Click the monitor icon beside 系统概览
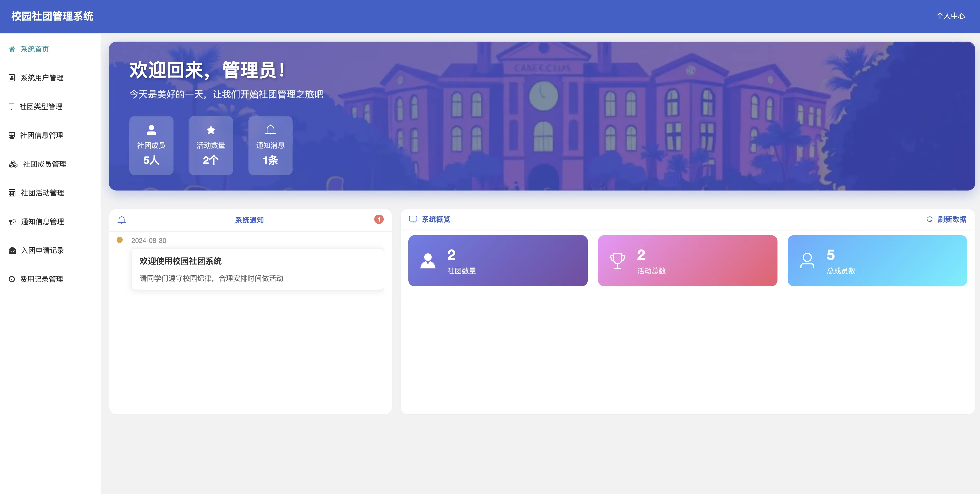This screenshot has height=494, width=980. pyautogui.click(x=413, y=219)
